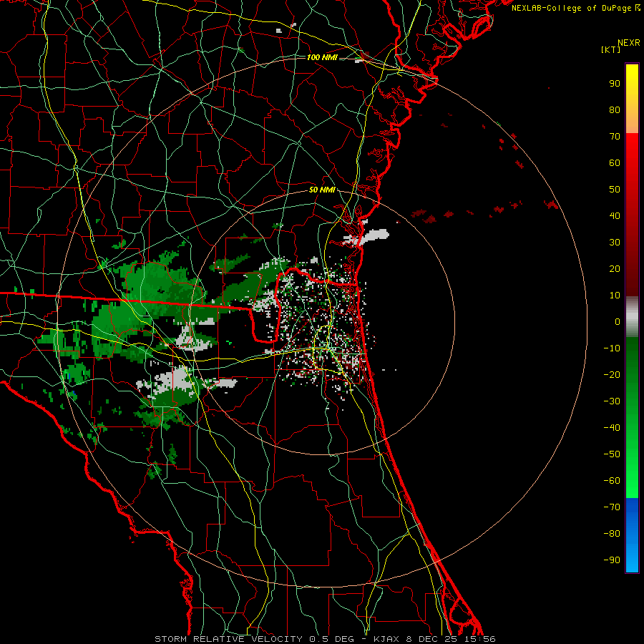This screenshot has width=644, height=644.
Task: Click the -30 value on the velocity scale
Action: (x=612, y=401)
